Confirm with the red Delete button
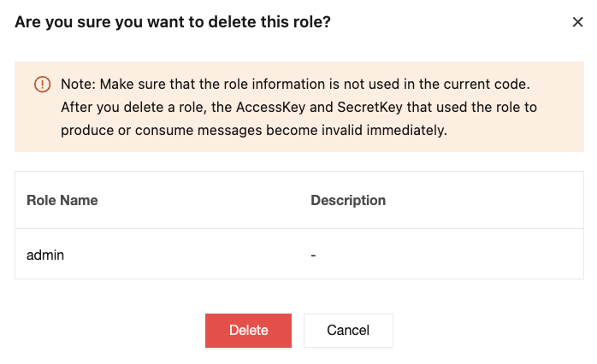 pos(248,331)
